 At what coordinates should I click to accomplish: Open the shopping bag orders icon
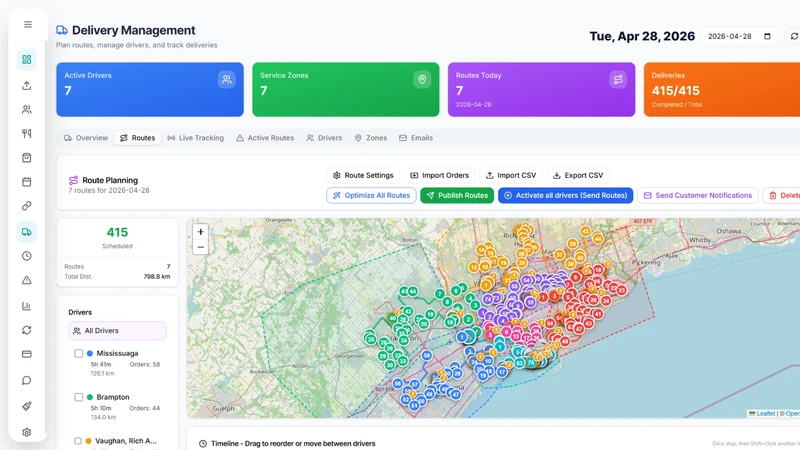click(x=27, y=158)
